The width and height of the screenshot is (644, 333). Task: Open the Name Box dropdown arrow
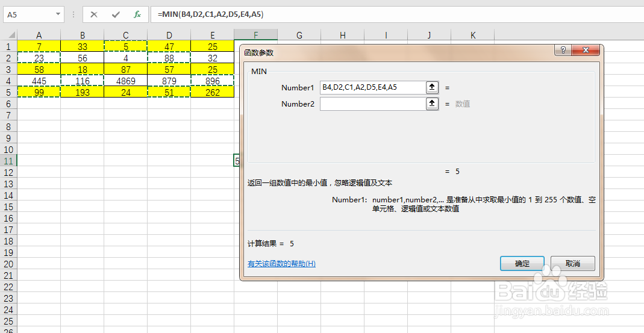58,14
